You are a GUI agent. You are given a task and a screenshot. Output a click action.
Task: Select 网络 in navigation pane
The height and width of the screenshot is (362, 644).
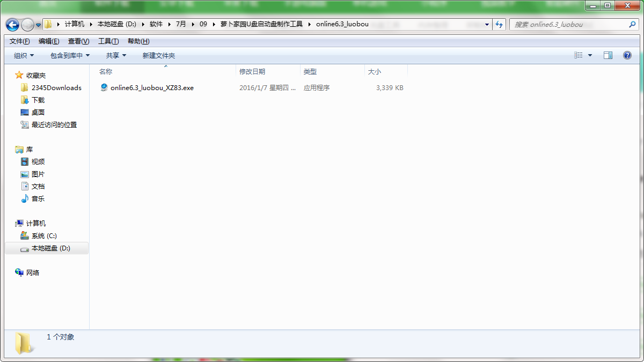[33, 272]
